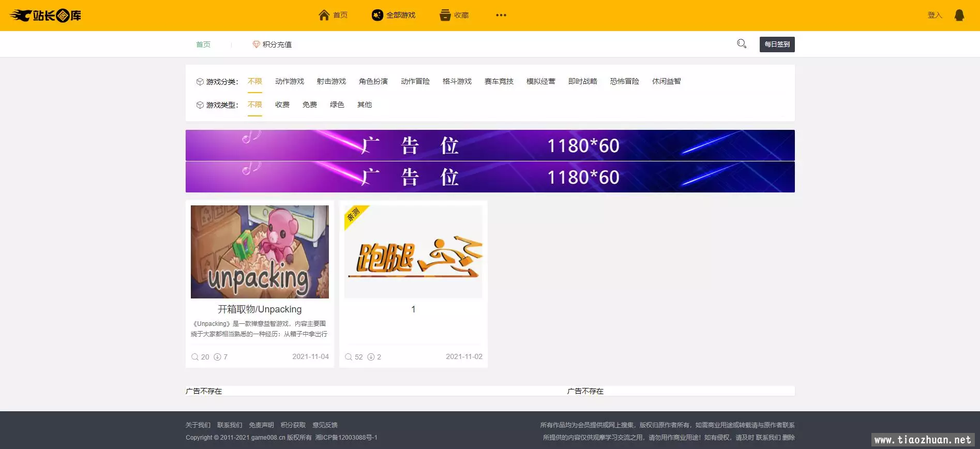This screenshot has width=980, height=449.
Task: Expand the three-dot more menu
Action: point(501,15)
